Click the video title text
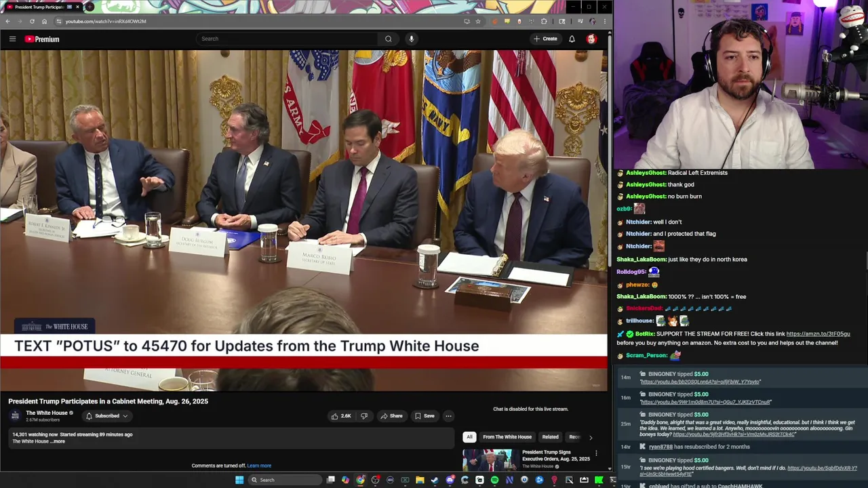The width and height of the screenshot is (868, 488). click(x=108, y=401)
